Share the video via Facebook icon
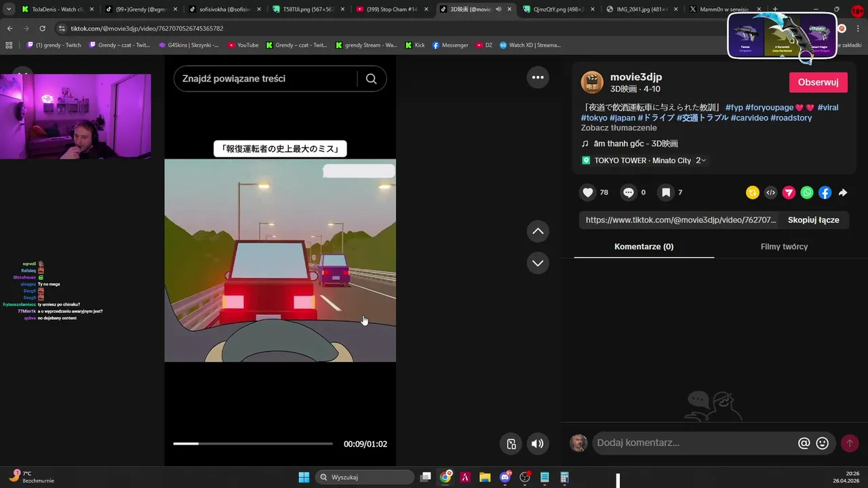This screenshot has width=868, height=488. [825, 192]
